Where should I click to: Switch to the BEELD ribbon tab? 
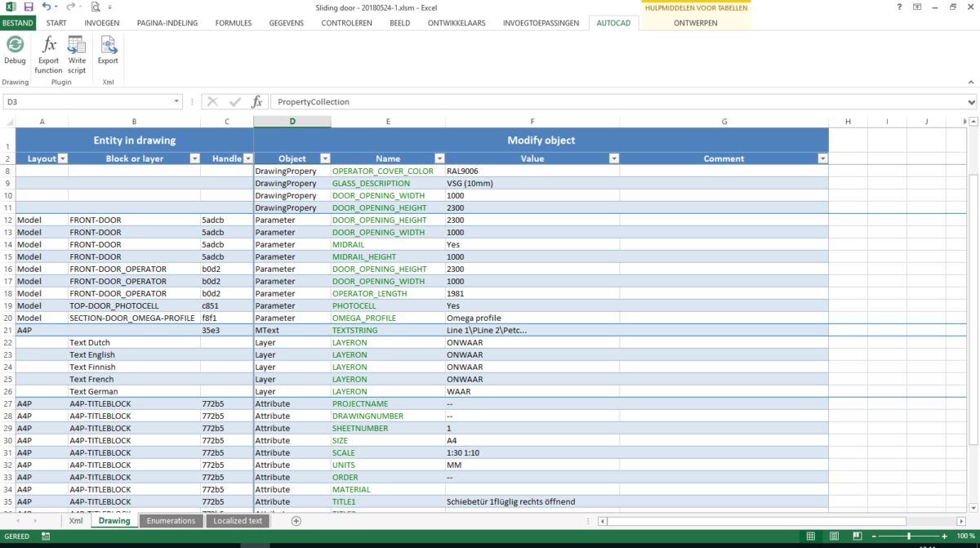[x=399, y=23]
